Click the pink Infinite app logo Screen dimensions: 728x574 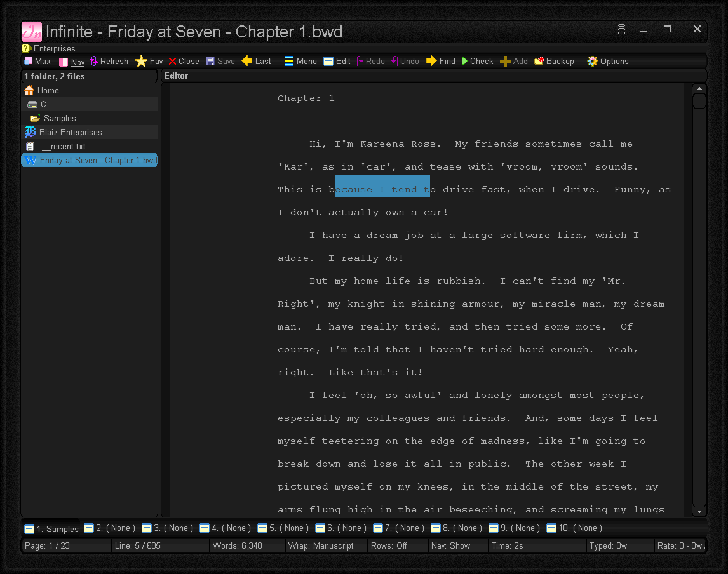click(32, 32)
